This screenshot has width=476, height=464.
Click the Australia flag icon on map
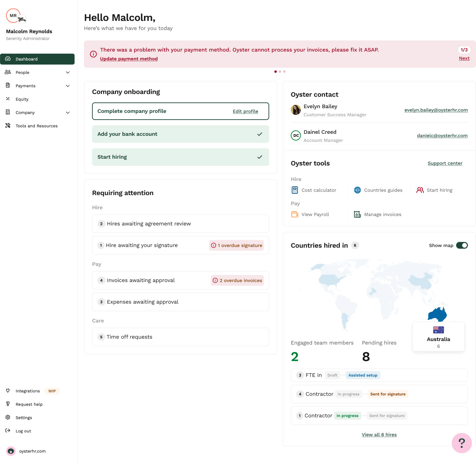coord(439,330)
